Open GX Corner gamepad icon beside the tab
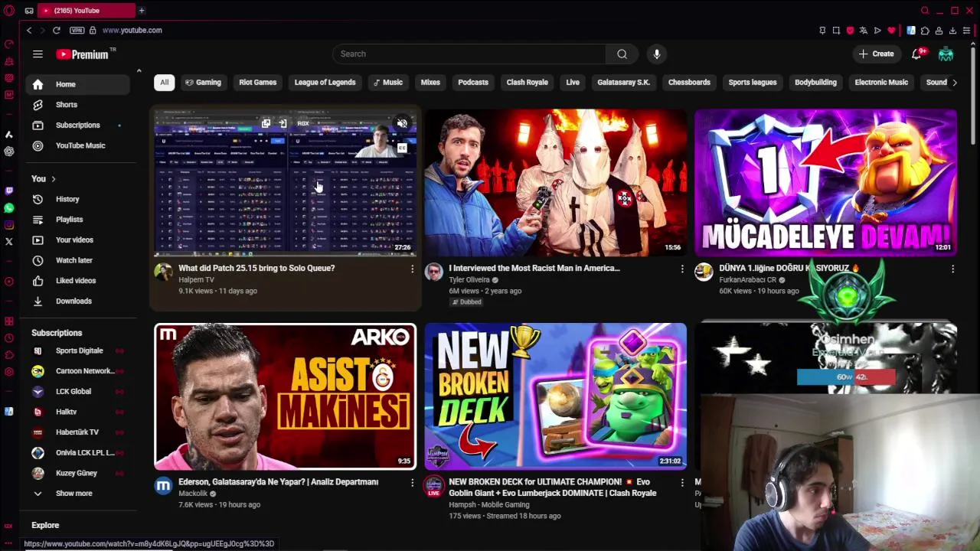Screen dimensions: 980x551 29,11
